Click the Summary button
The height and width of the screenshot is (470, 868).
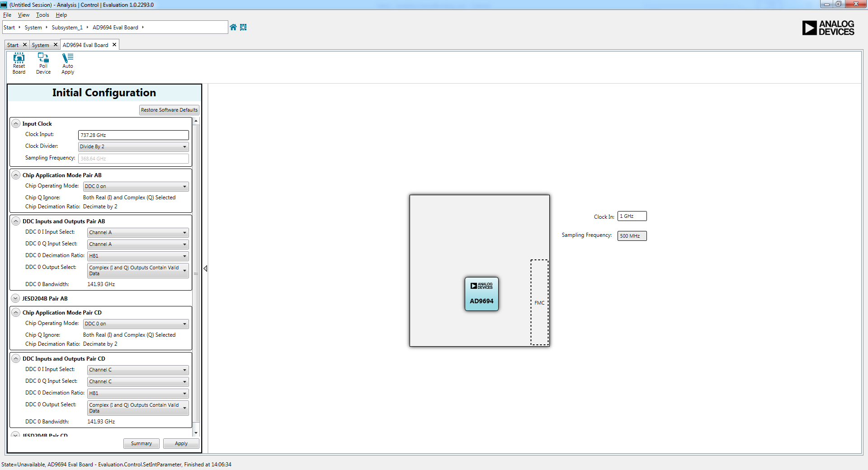pos(141,444)
